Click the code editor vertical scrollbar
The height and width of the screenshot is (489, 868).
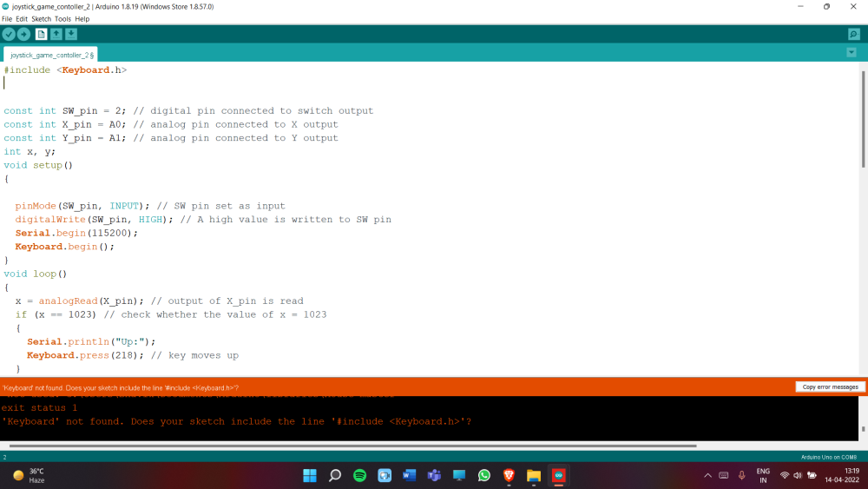(863, 122)
